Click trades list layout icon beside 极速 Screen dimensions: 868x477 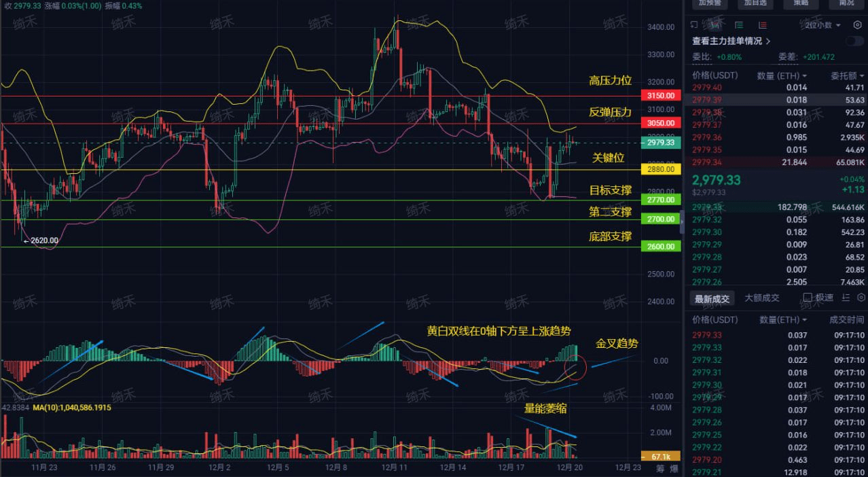tap(846, 298)
